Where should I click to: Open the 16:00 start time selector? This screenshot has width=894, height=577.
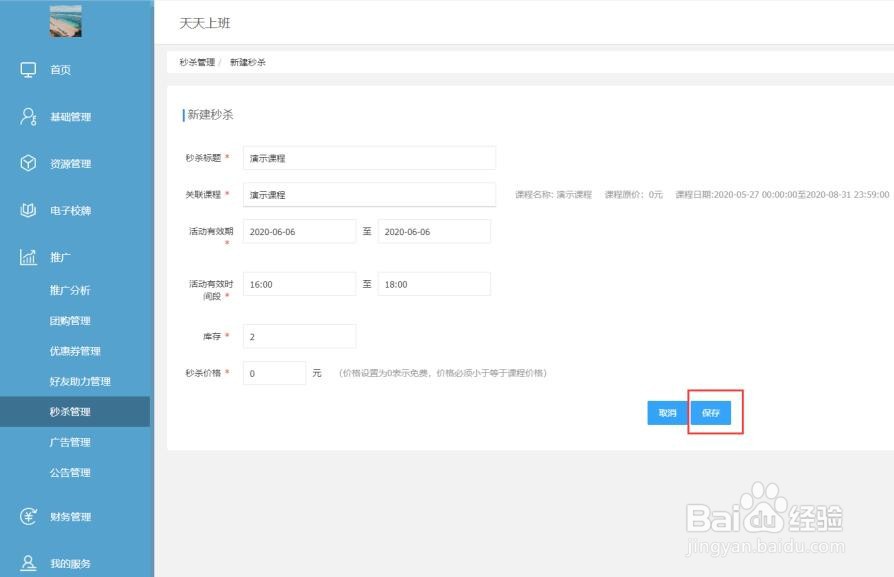pyautogui.click(x=300, y=283)
